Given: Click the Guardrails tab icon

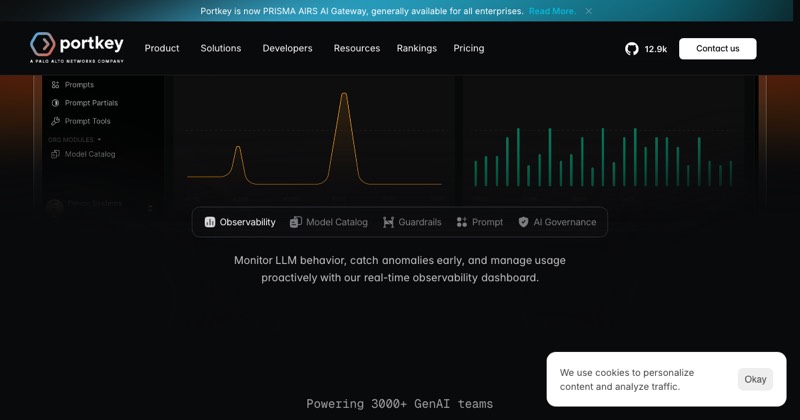Looking at the screenshot, I should [388, 222].
